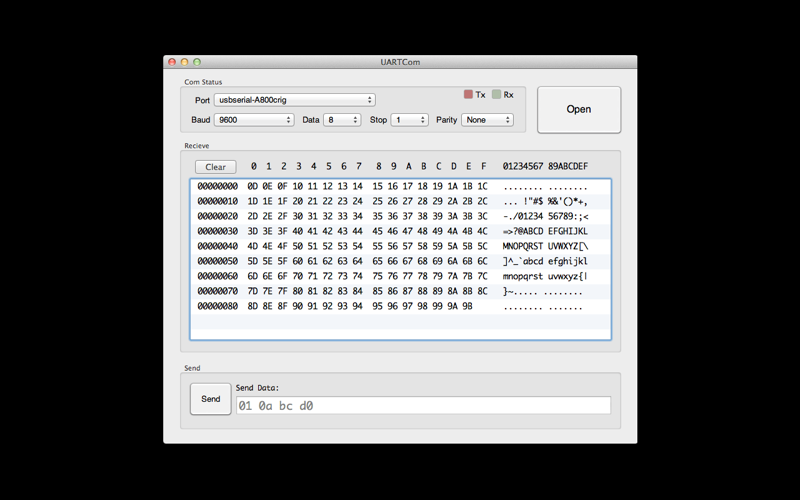Open the Data bits dropdown
This screenshot has width=800, height=500.
(342, 120)
